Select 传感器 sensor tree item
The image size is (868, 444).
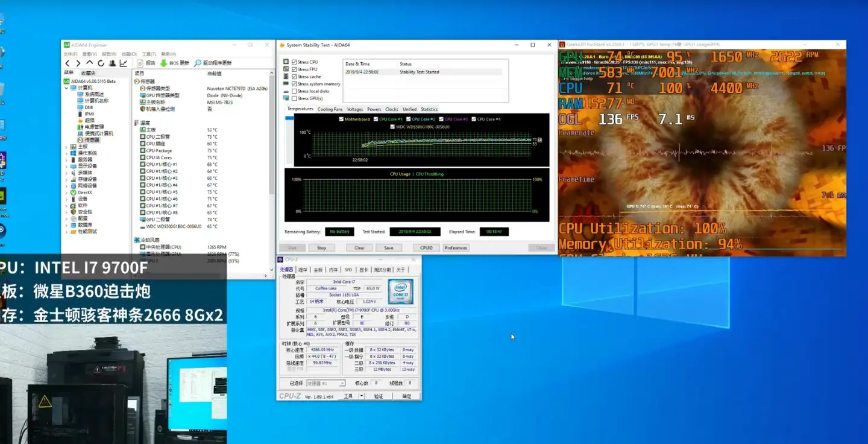tap(88, 140)
